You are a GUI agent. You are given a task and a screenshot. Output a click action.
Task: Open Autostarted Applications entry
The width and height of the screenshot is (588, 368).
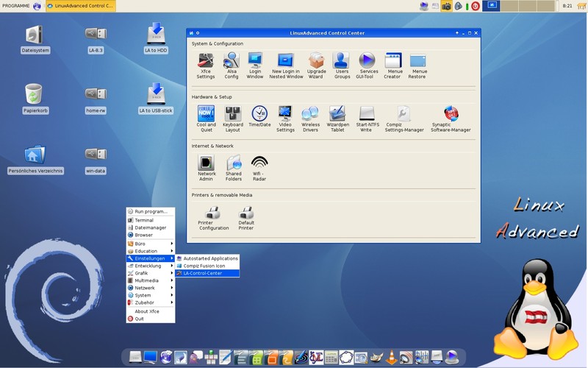(207, 258)
